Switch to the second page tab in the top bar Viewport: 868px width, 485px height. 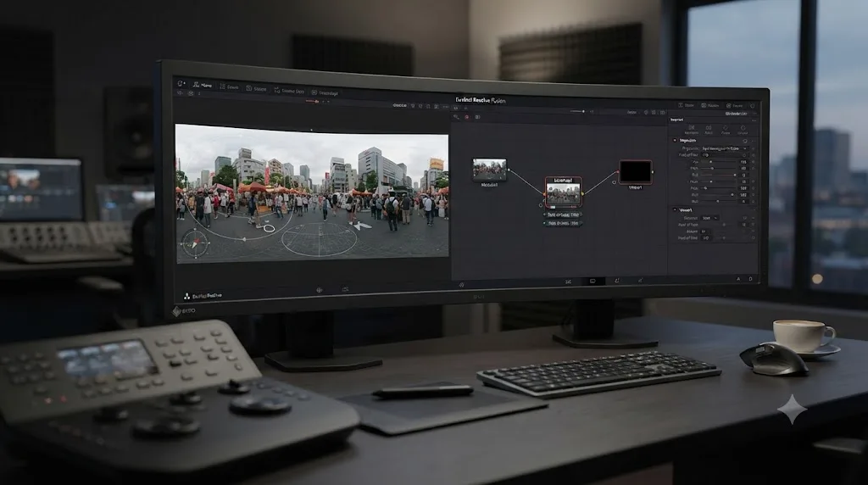[x=229, y=87]
